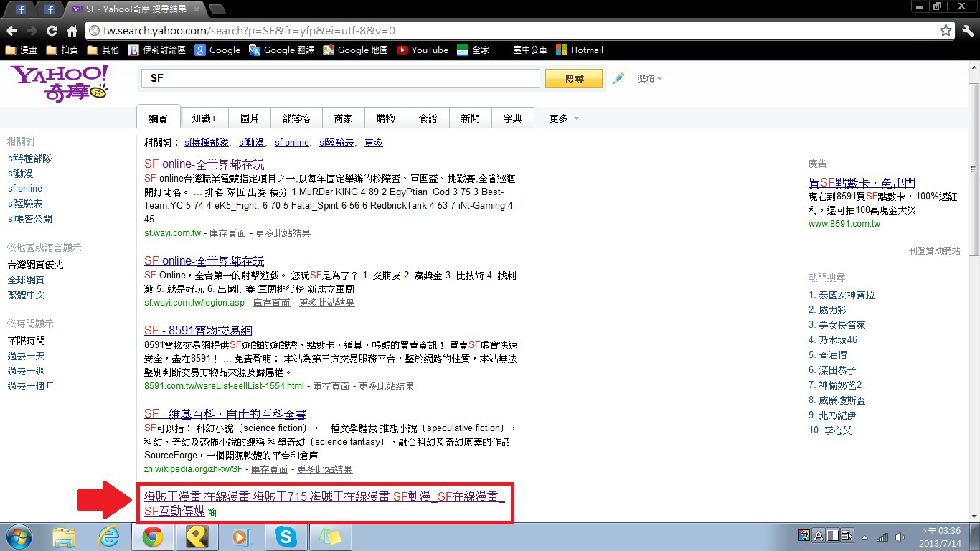Switch to the 新聞 search tab

(470, 118)
